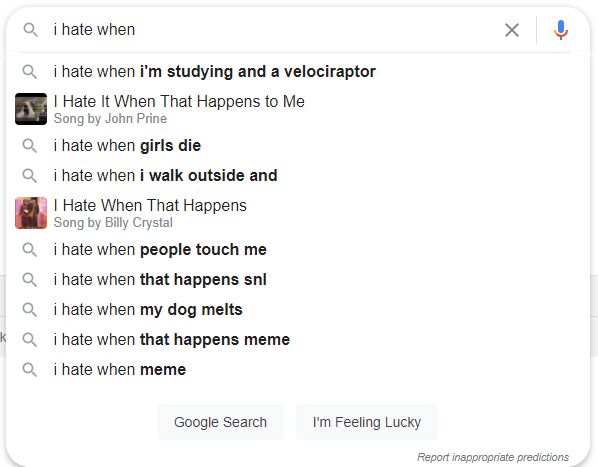This screenshot has height=467, width=598.
Task: Click magnifier icon beside 'girls die' suggestion
Action: (30, 146)
